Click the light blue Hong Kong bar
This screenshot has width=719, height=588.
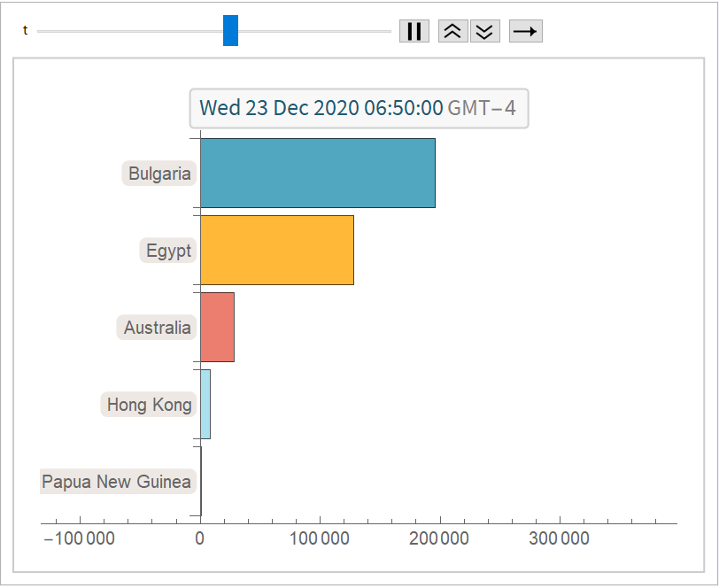(205, 404)
